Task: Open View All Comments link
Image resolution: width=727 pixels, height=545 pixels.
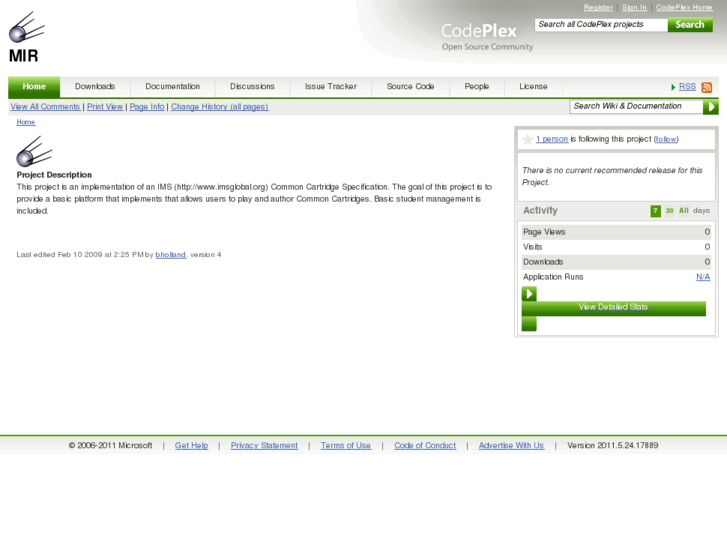Action: click(x=45, y=107)
